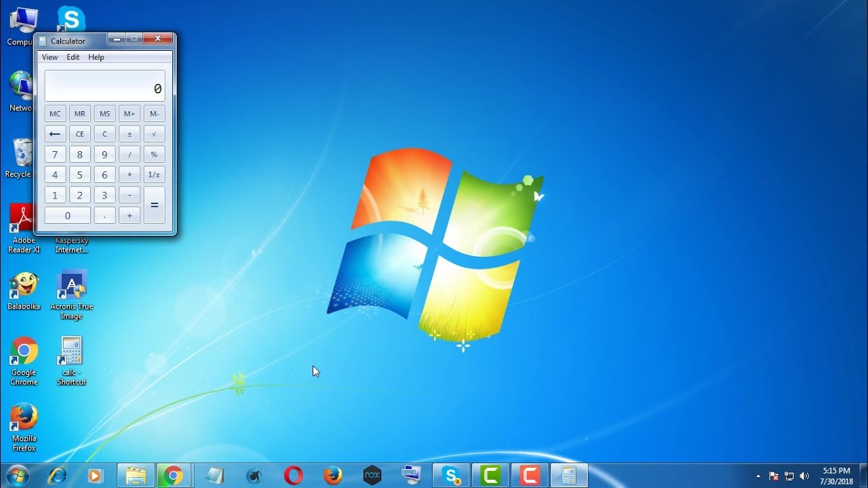Open green Camtasia icon in taskbar
The width and height of the screenshot is (868, 488).
tap(490, 476)
